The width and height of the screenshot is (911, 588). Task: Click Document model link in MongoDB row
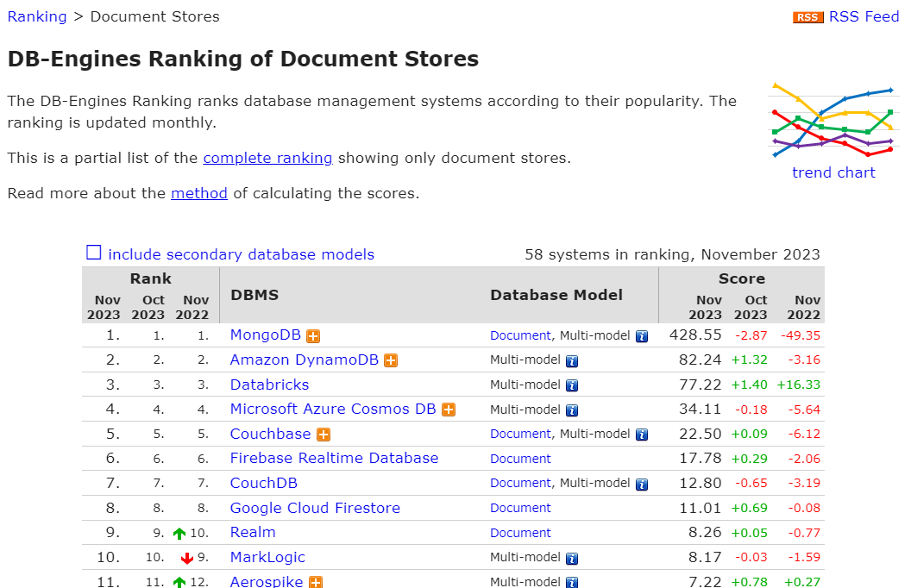pyautogui.click(x=520, y=335)
